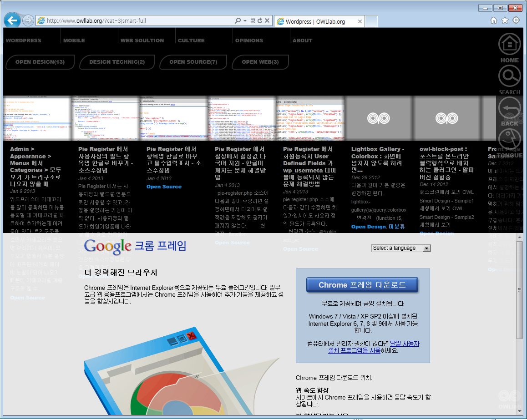The height and width of the screenshot is (420, 527).
Task: Open the CULTURE menu item
Action: [x=191, y=40]
